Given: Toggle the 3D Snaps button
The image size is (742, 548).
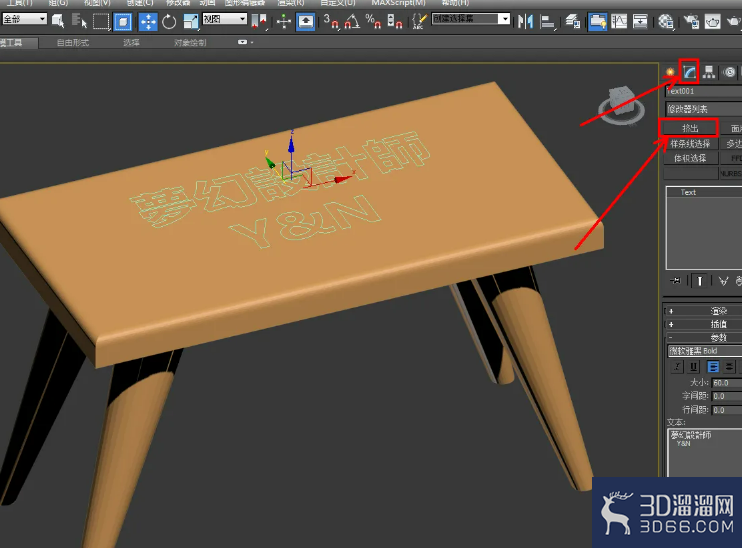Looking at the screenshot, I should [331, 22].
